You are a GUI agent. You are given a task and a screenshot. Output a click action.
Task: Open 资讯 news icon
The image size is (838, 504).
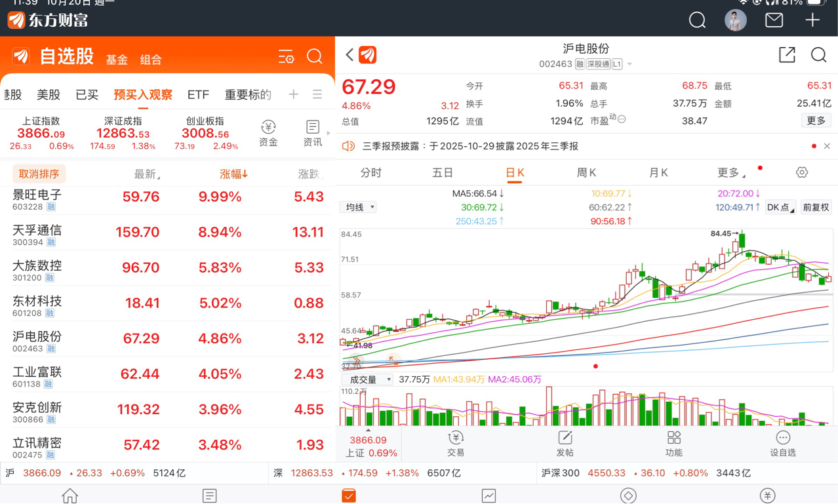(x=312, y=133)
